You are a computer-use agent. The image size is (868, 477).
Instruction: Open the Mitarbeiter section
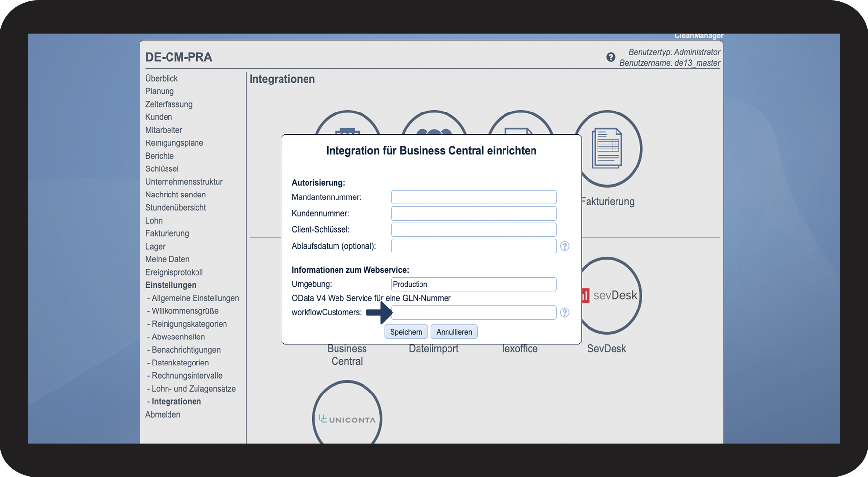(x=164, y=130)
